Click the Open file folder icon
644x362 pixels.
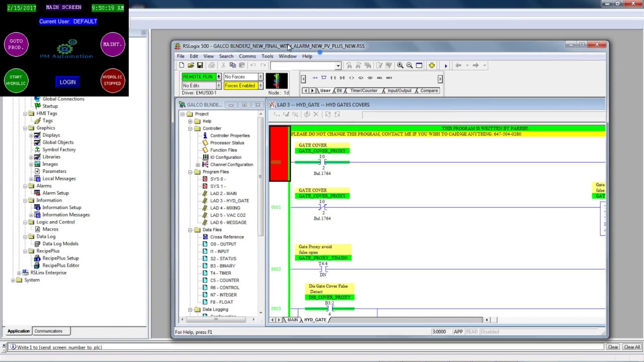coord(191,65)
